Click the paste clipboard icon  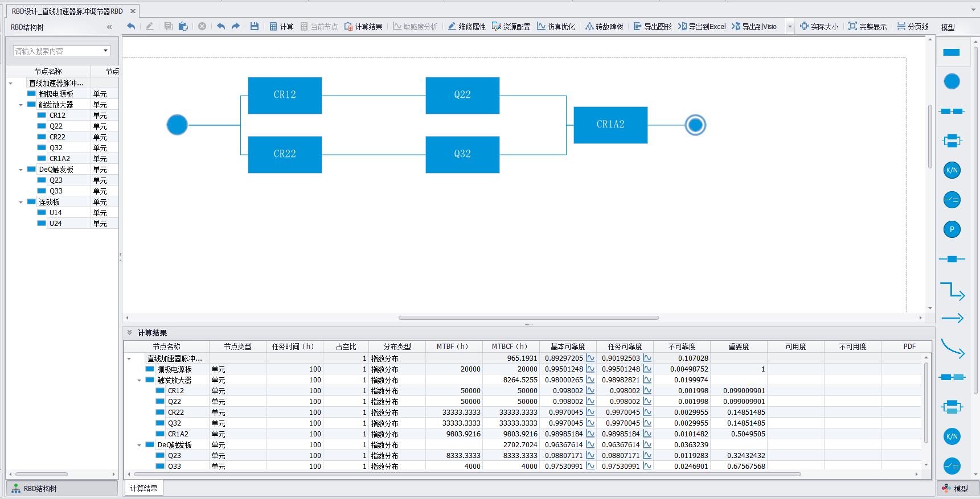point(183,26)
